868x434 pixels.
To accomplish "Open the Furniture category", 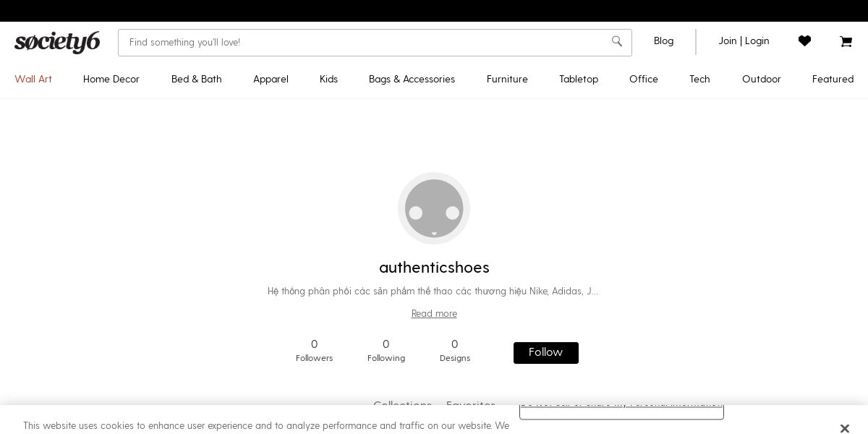I will [x=507, y=80].
